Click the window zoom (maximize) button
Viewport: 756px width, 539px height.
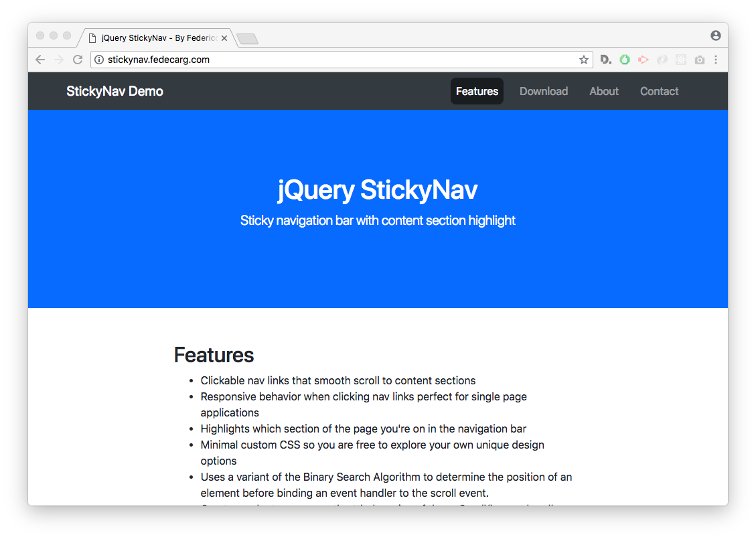67,35
